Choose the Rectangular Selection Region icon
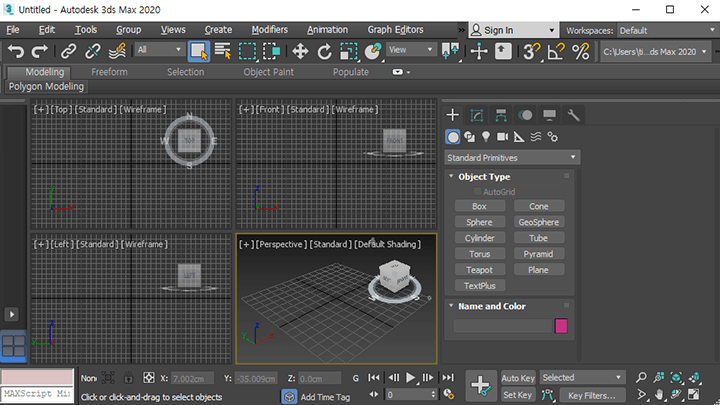This screenshot has width=720, height=405. (247, 51)
